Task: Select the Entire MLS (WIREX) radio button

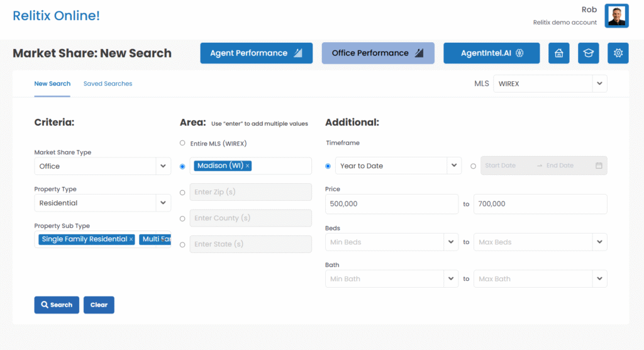Action: click(182, 143)
